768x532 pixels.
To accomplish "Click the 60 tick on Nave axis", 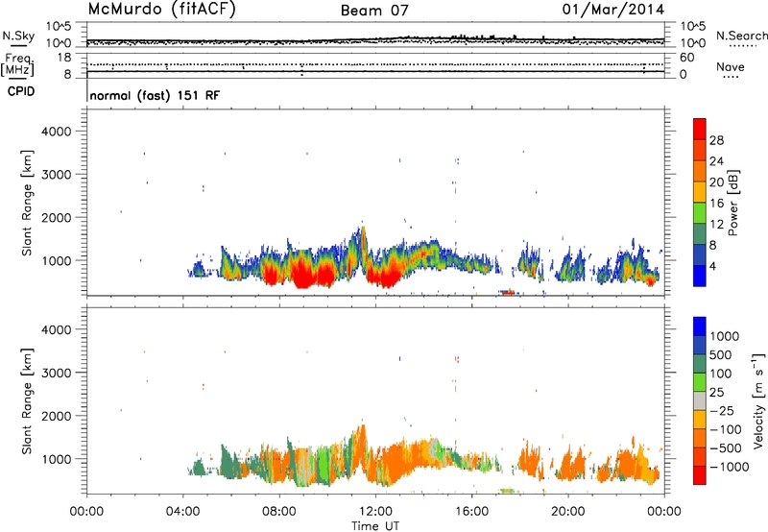I will coord(686,58).
